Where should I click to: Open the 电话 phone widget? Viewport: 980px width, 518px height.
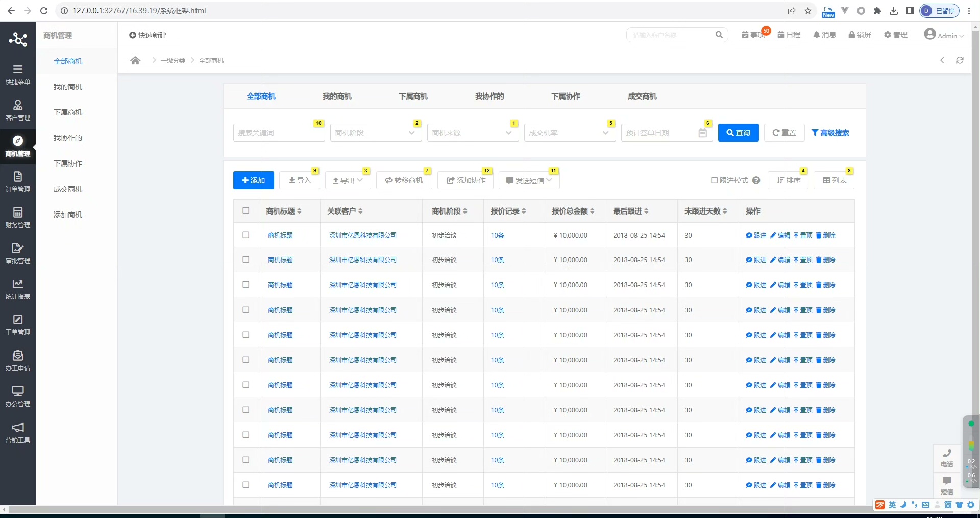(x=947, y=458)
